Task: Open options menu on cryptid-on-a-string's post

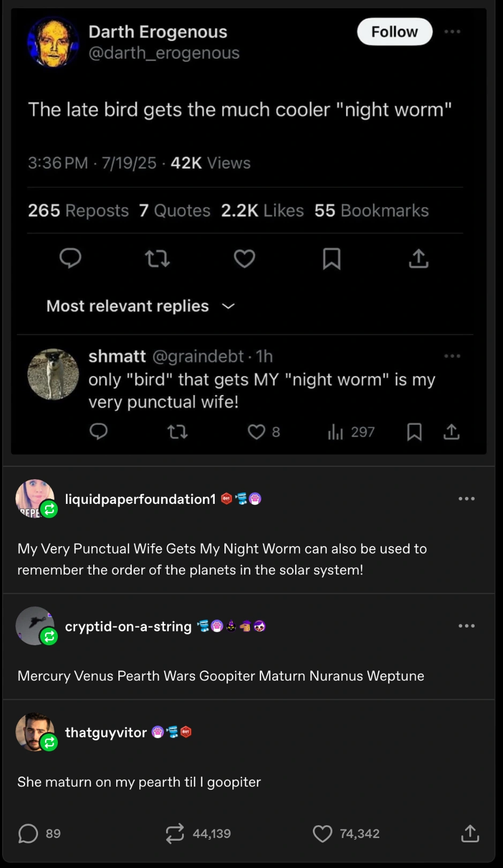Action: tap(466, 625)
